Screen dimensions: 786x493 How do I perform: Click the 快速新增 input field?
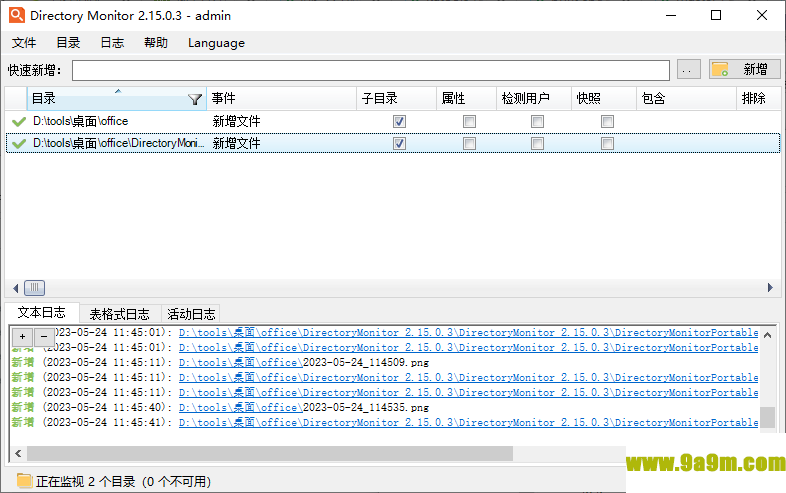click(371, 70)
